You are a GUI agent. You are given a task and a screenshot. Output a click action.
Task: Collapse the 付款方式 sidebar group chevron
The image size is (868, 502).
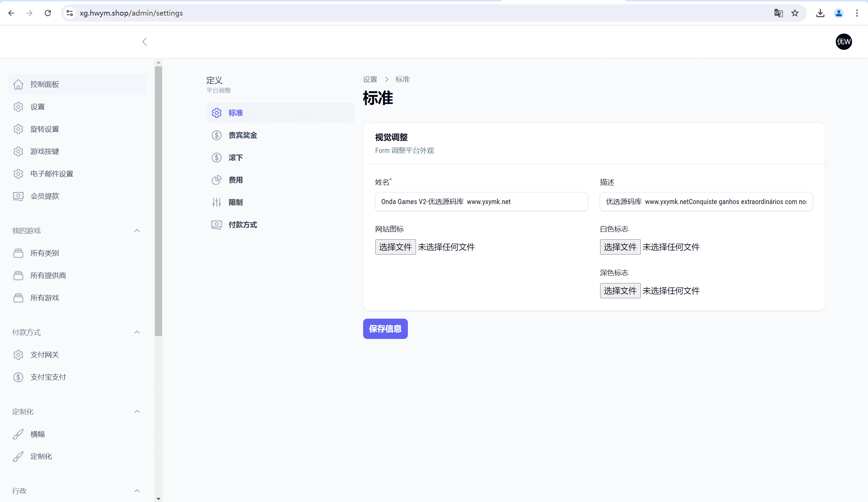coord(137,332)
